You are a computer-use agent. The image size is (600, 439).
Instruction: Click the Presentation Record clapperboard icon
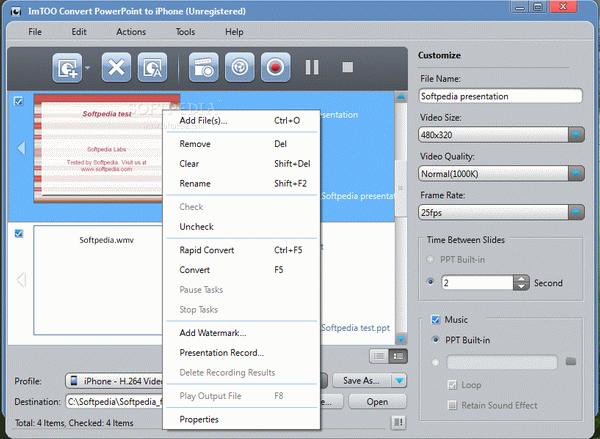[x=204, y=68]
